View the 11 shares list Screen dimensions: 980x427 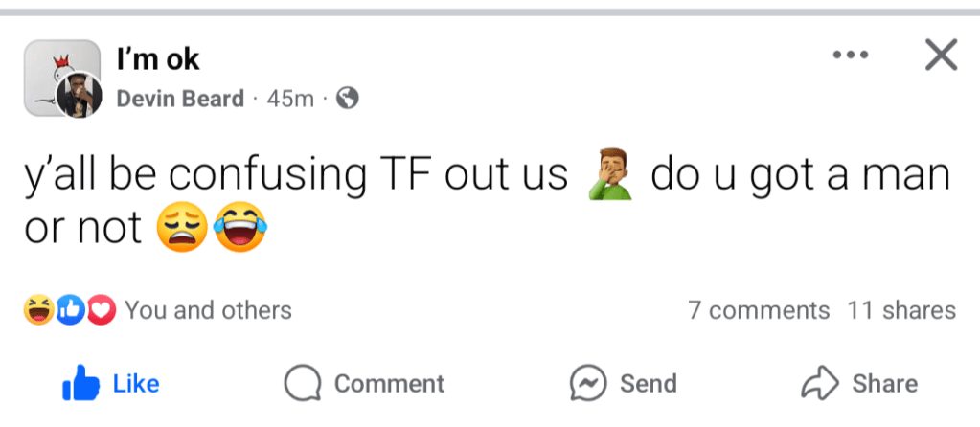(901, 310)
